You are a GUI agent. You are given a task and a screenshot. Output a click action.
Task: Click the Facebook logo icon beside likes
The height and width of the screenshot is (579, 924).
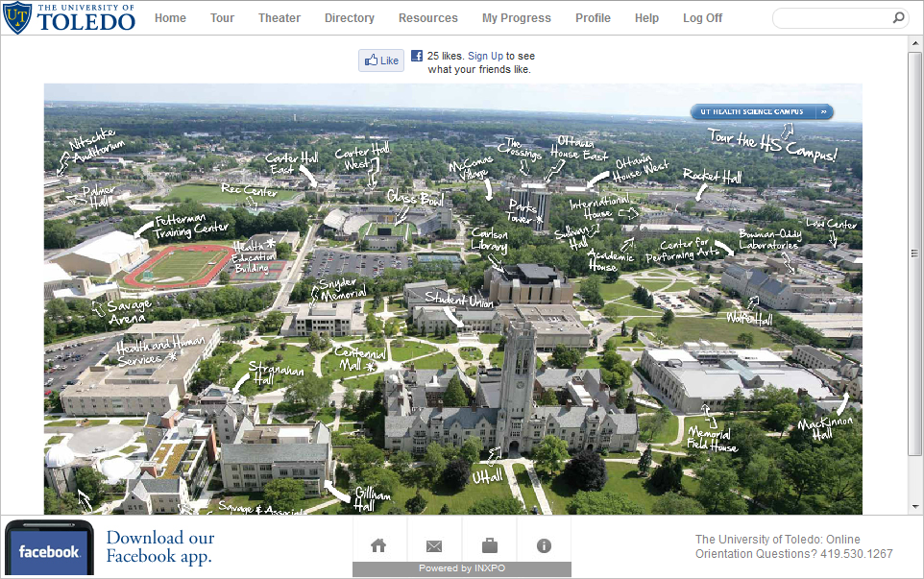[417, 56]
